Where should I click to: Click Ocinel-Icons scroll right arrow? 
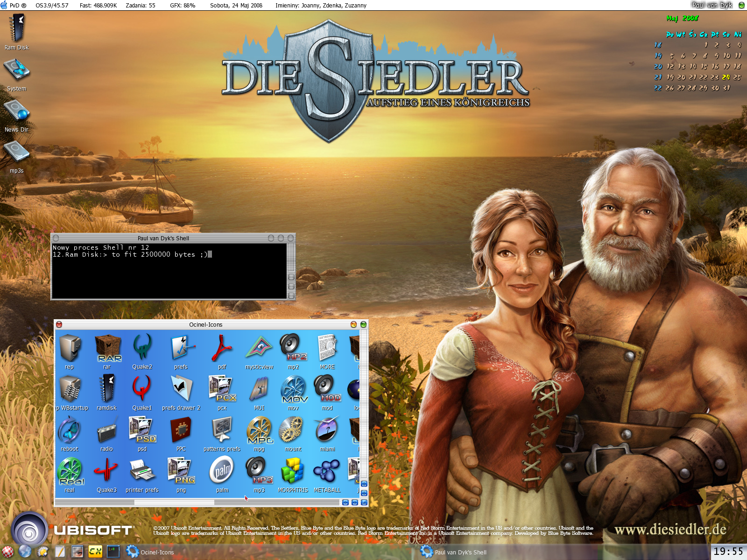[x=355, y=503]
